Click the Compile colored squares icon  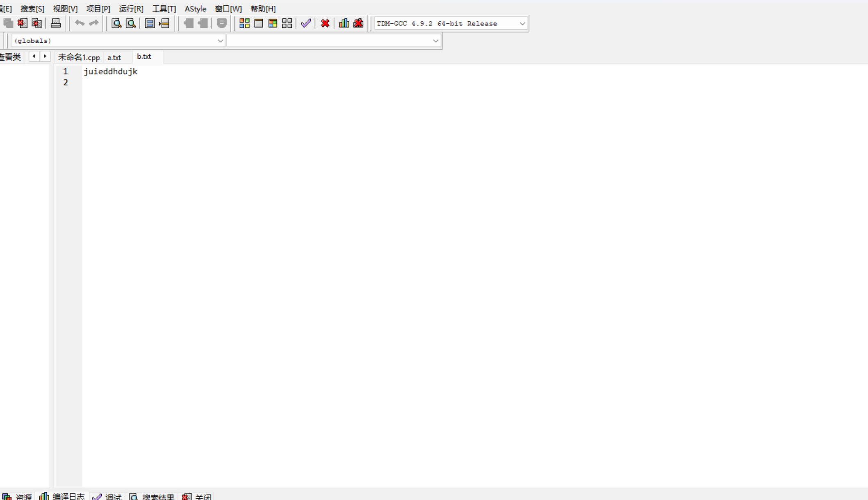[244, 23]
